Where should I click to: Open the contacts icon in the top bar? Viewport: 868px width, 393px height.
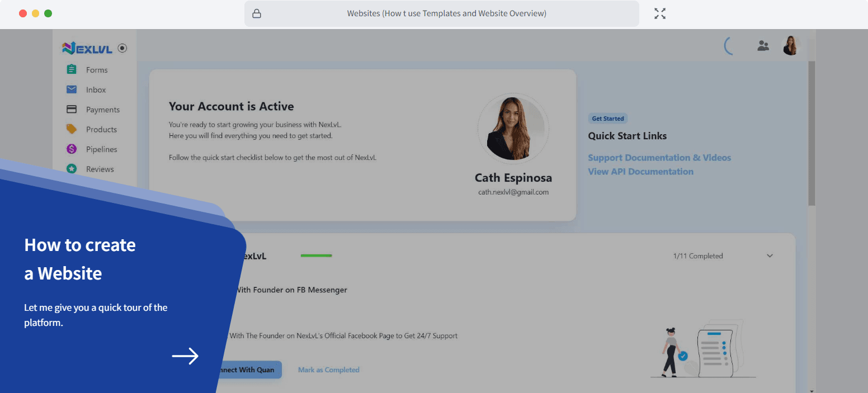click(x=763, y=46)
